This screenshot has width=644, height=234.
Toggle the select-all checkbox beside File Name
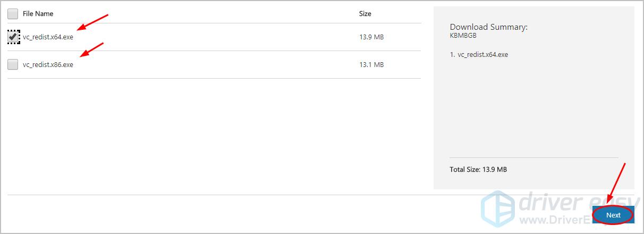13,14
